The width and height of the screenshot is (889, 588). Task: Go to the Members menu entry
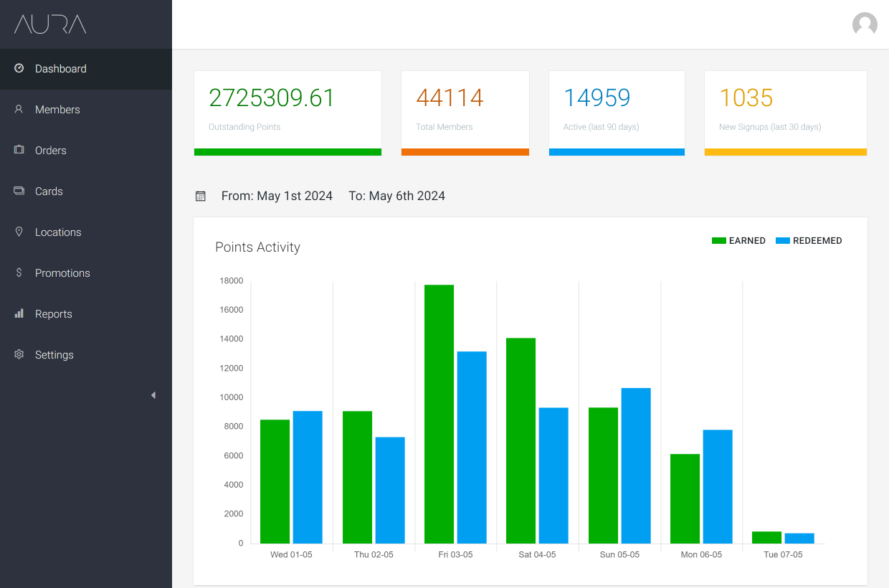coord(57,109)
